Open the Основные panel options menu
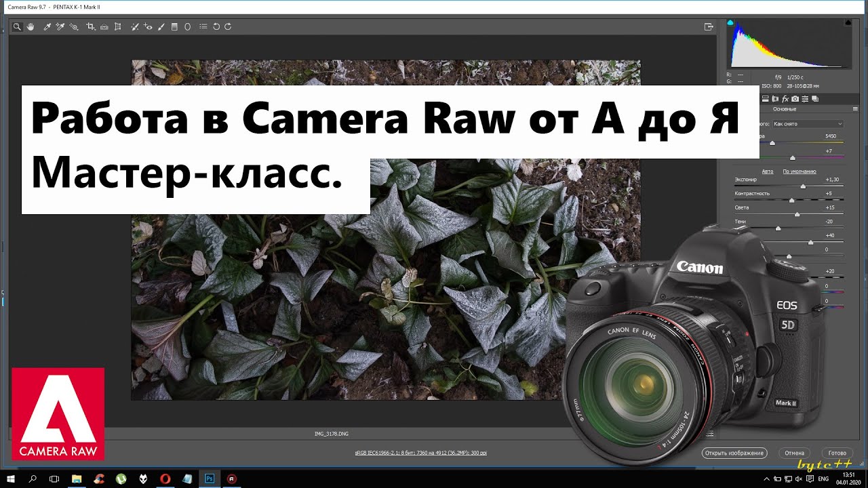This screenshot has width=868, height=488. [855, 109]
